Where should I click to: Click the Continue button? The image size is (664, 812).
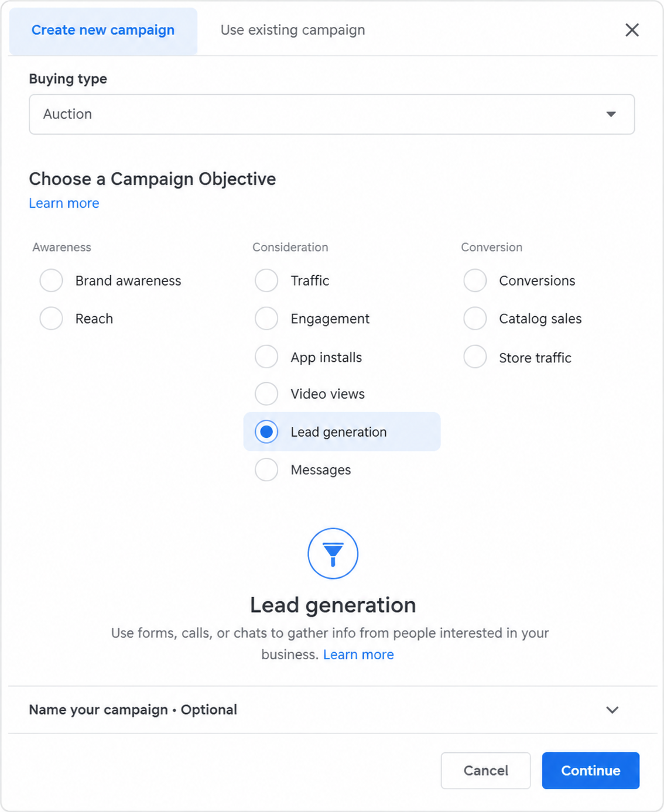click(x=591, y=770)
